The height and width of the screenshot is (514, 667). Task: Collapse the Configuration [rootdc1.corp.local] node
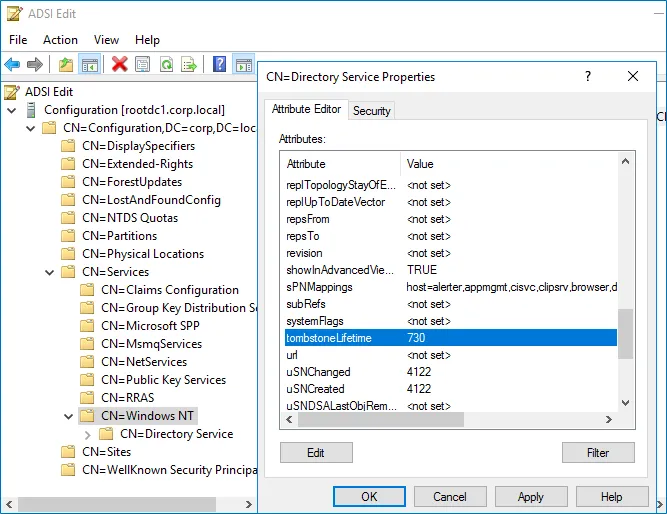(x=12, y=111)
